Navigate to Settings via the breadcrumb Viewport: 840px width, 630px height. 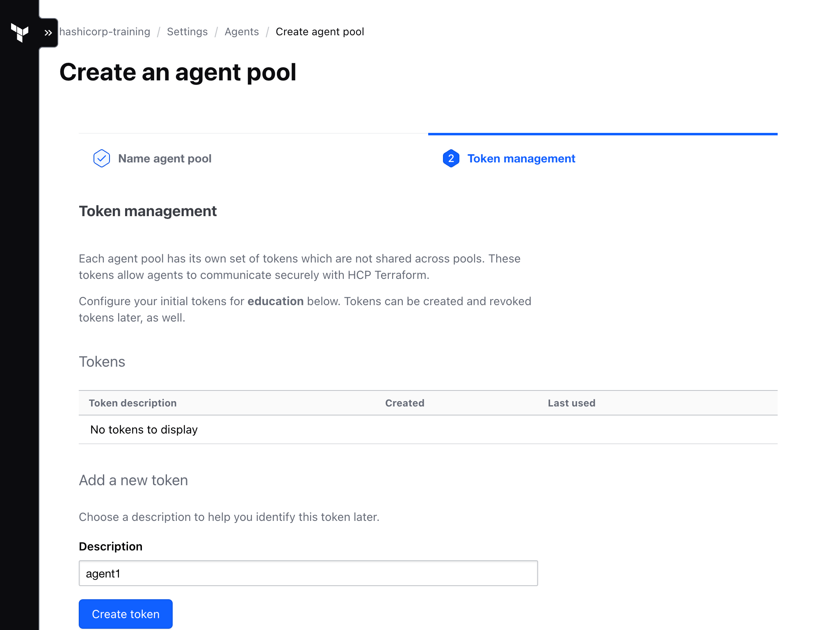pos(187,32)
